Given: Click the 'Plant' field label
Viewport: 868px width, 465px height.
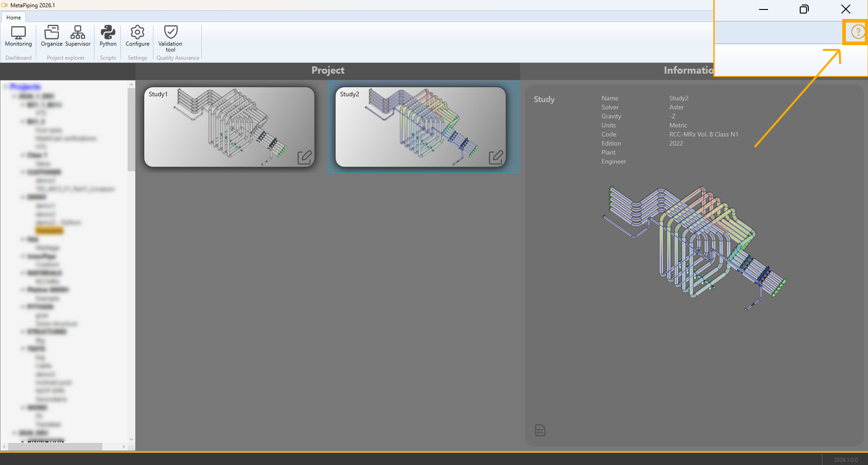Looking at the screenshot, I should pyautogui.click(x=608, y=152).
